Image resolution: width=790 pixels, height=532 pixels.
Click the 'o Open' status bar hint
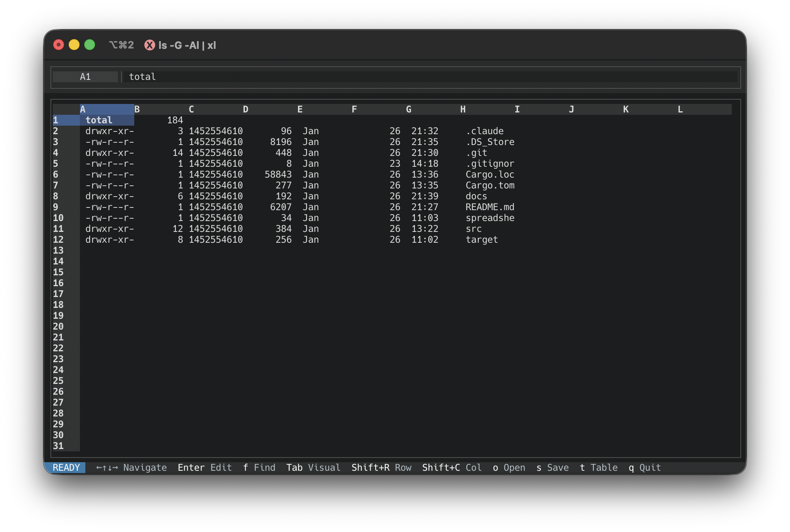click(509, 468)
